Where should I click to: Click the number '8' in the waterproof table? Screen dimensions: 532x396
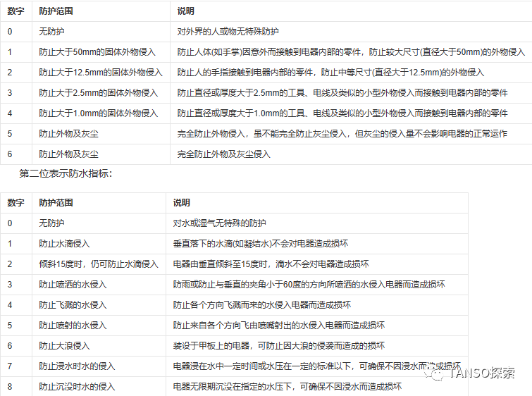pos(10,387)
